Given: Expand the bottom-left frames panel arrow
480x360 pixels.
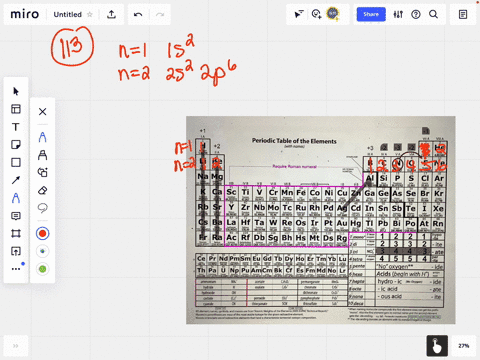Looking at the screenshot, I should [16, 346].
